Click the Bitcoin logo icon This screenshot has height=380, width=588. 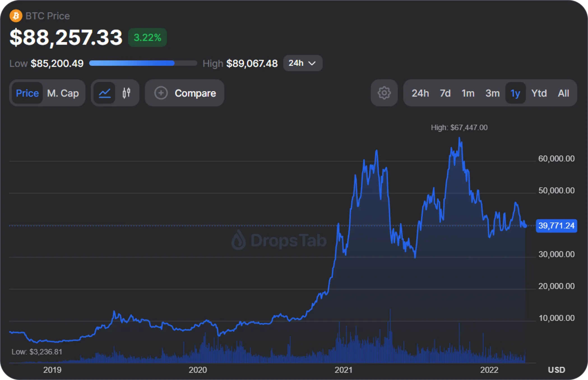click(16, 16)
